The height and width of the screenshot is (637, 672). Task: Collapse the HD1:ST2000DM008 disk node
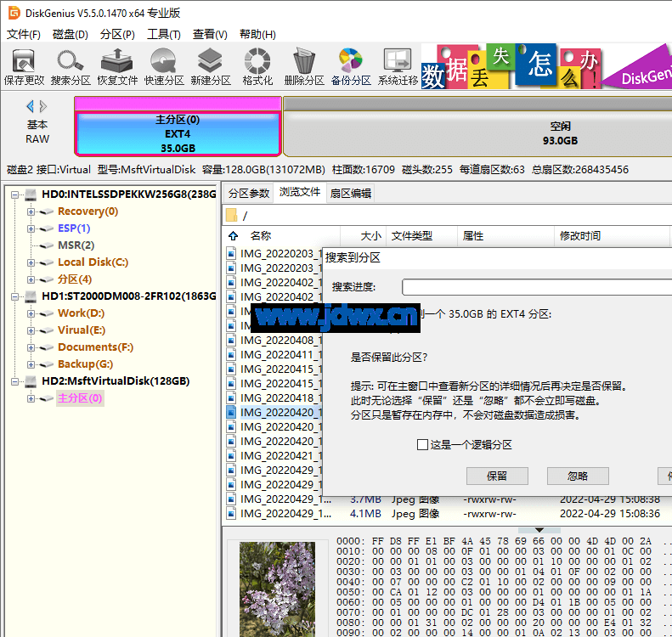(14, 296)
